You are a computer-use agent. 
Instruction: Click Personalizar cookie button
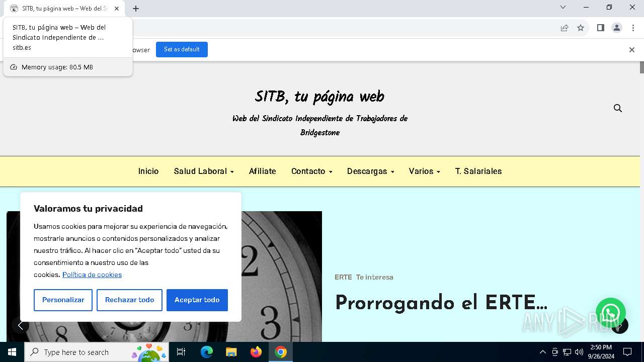[63, 300]
